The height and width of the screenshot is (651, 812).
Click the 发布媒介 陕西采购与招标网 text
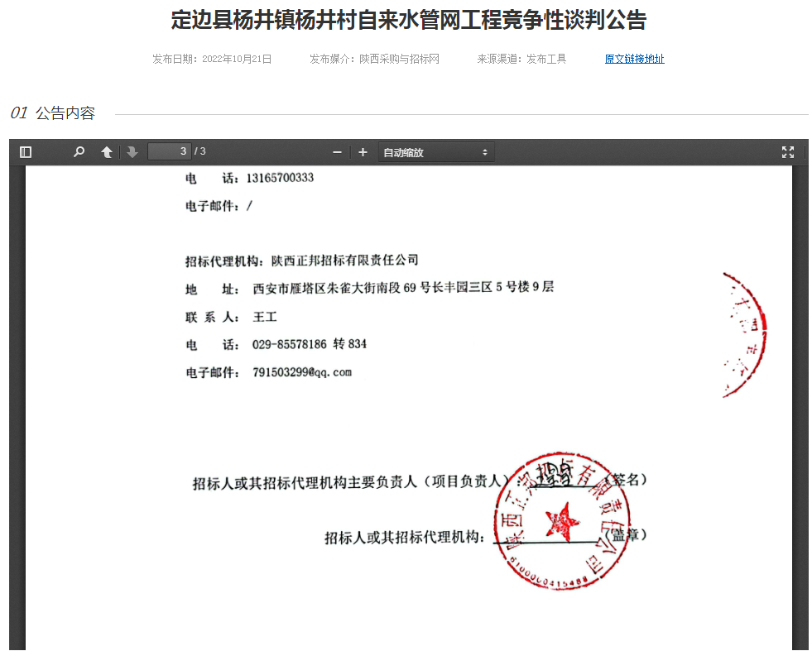[x=374, y=59]
